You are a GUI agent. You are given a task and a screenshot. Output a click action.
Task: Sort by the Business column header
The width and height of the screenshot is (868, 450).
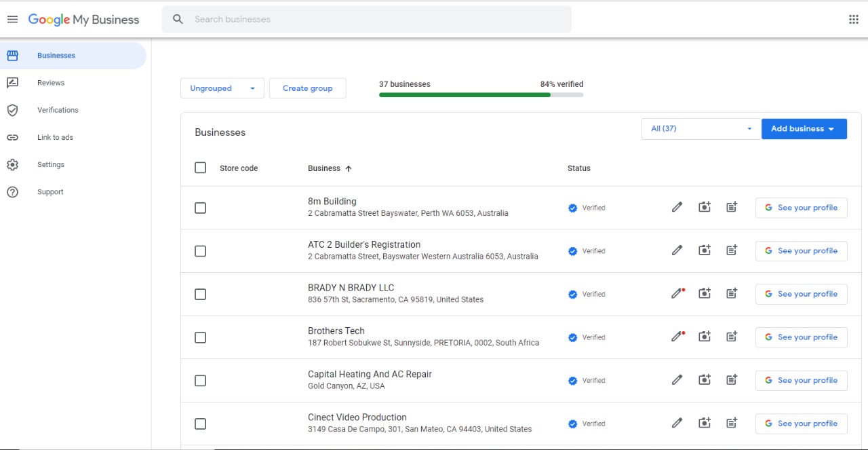tap(330, 168)
